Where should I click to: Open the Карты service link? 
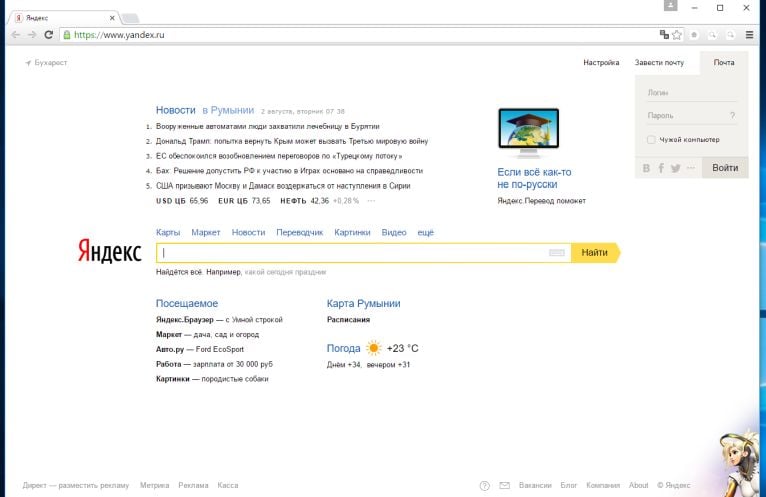(168, 233)
